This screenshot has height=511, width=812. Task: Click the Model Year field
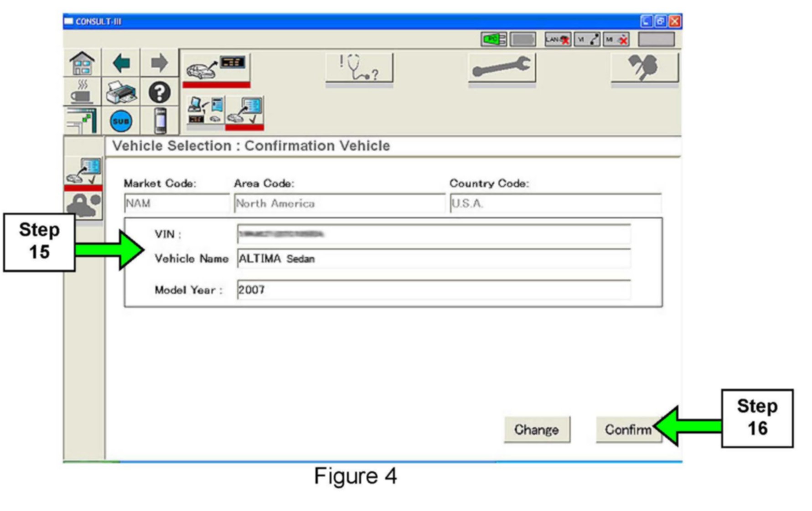pyautogui.click(x=433, y=289)
